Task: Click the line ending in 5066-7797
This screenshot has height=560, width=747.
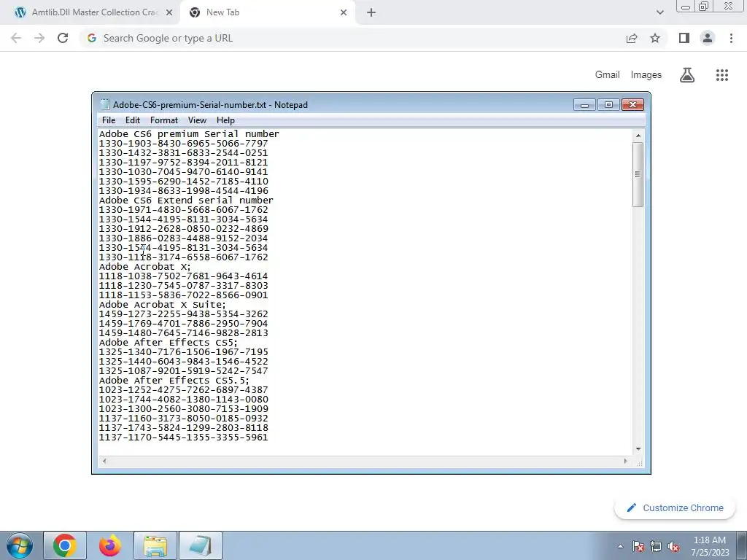Action: tap(183, 144)
